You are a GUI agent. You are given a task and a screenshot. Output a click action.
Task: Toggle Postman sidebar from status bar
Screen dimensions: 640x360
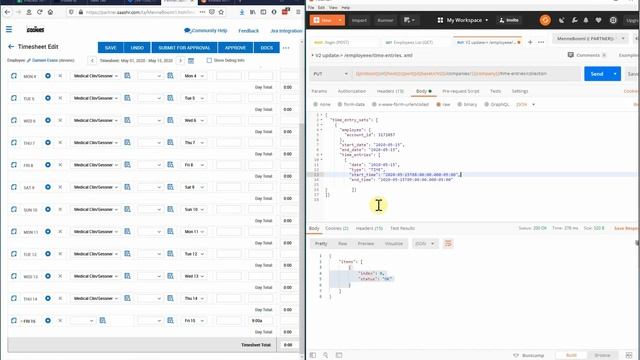313,355
